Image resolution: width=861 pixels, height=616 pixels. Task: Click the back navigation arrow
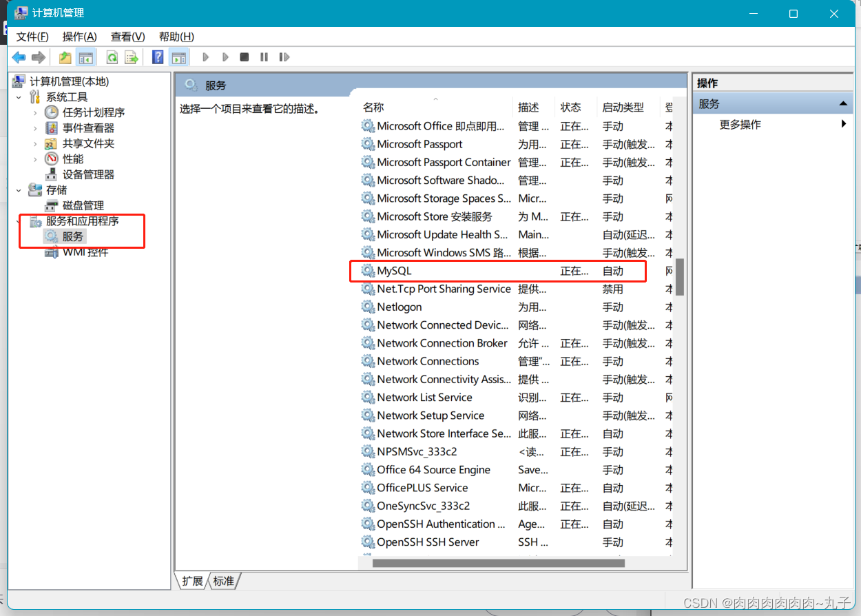click(x=19, y=57)
